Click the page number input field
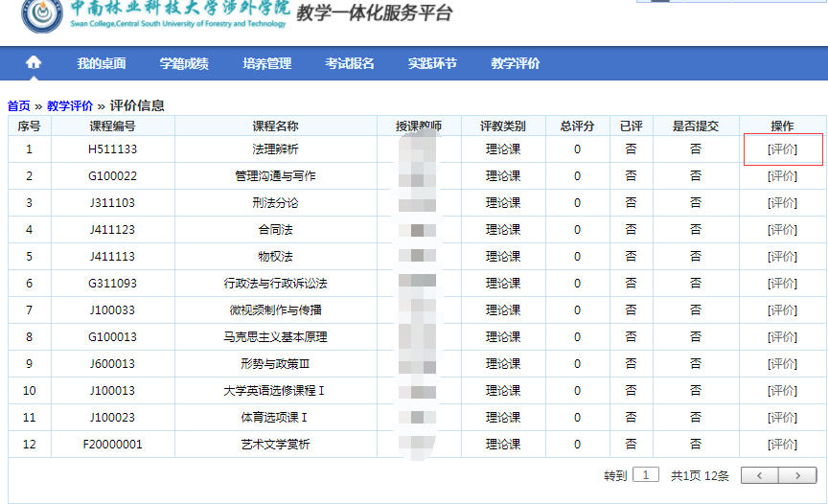The image size is (828, 504). (647, 475)
